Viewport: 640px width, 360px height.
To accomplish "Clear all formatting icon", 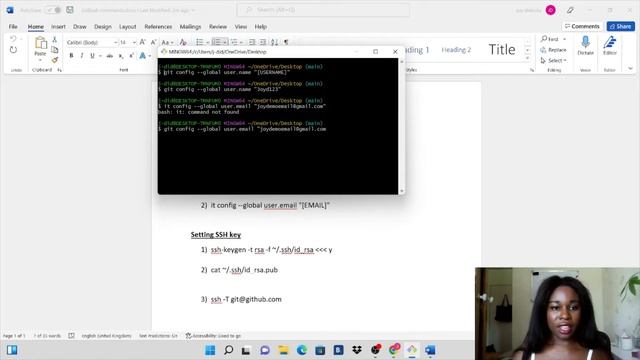I will (x=183, y=42).
